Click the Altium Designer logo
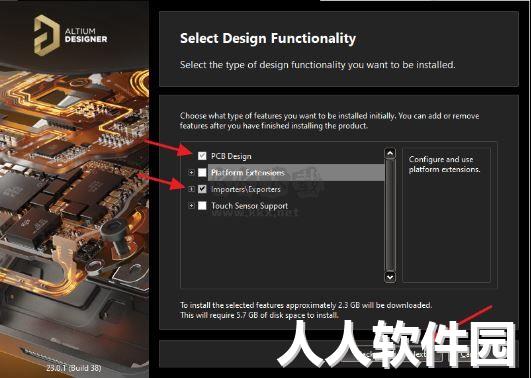 (x=70, y=35)
